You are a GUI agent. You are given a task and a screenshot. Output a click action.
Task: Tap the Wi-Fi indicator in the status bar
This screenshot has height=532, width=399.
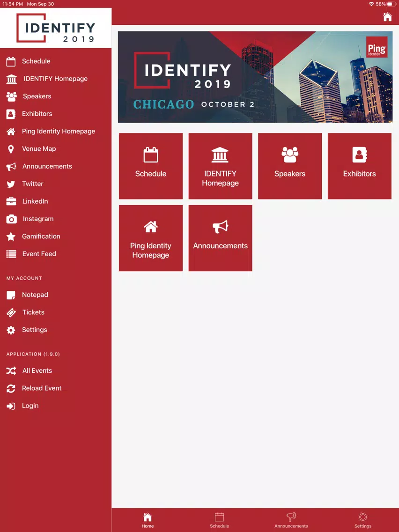pos(371,4)
